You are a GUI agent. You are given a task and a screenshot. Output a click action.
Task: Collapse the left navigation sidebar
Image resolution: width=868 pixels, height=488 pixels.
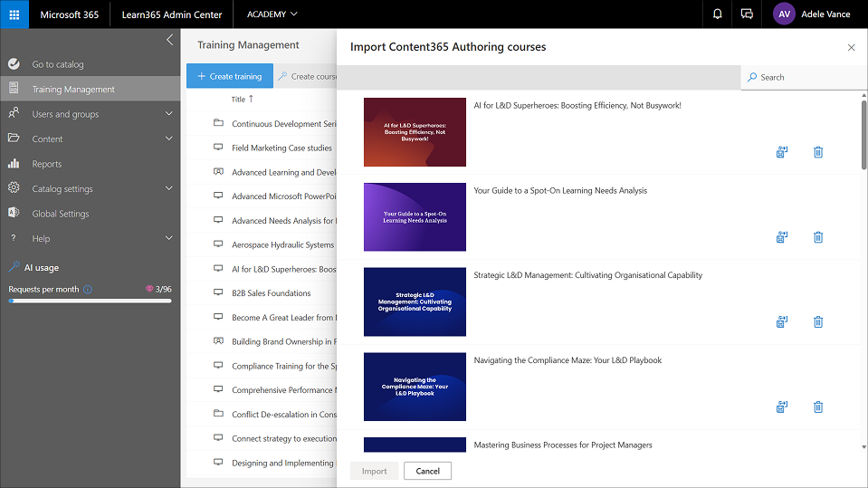tap(169, 40)
